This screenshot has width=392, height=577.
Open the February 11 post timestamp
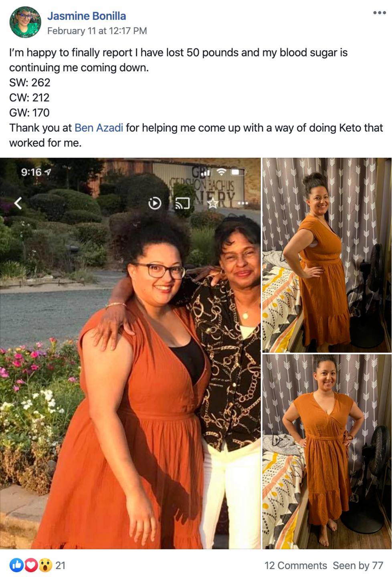97,31
